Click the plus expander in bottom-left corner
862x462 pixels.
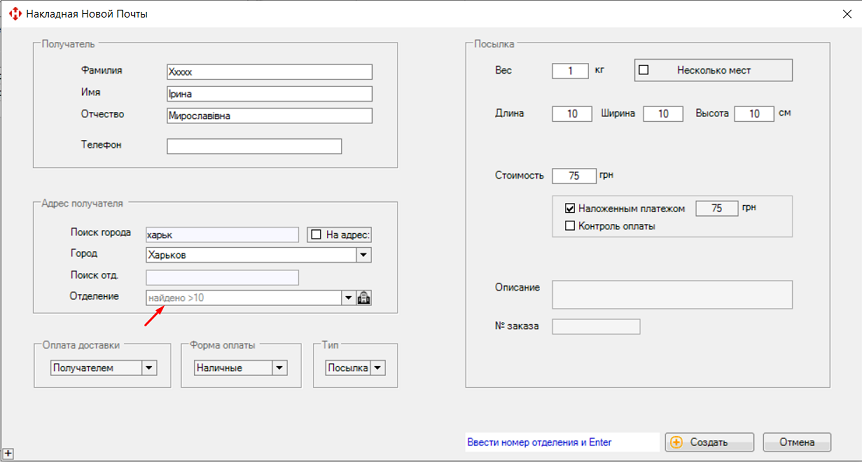(x=7, y=454)
